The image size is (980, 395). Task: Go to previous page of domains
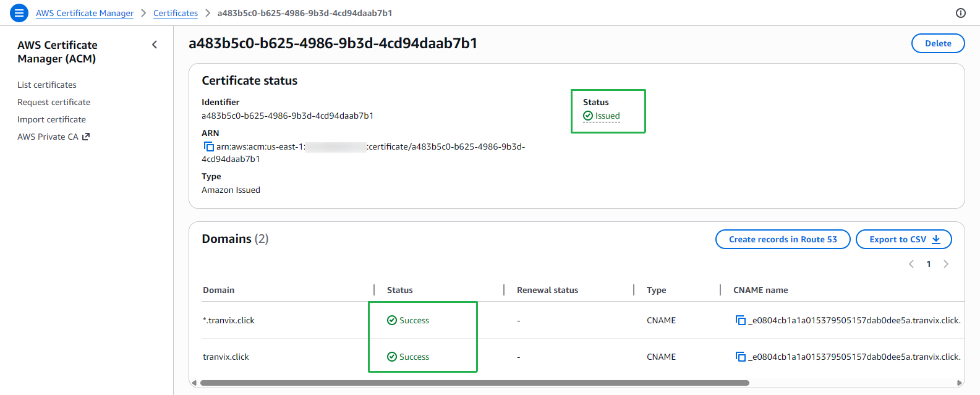click(x=911, y=264)
